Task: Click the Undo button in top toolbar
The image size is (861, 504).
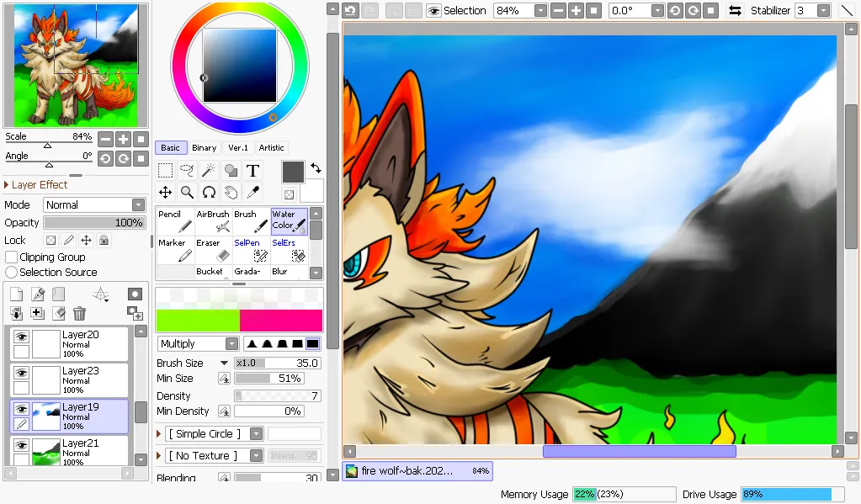Action: tap(351, 10)
